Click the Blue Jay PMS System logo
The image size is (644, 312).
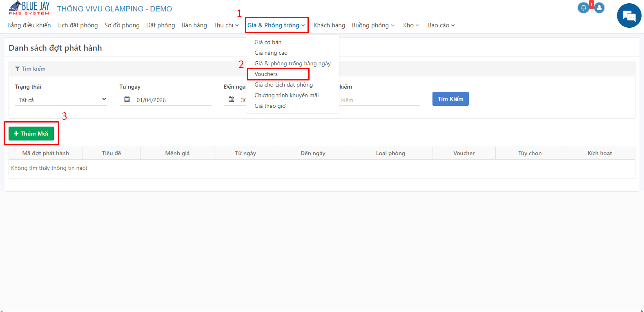click(29, 8)
